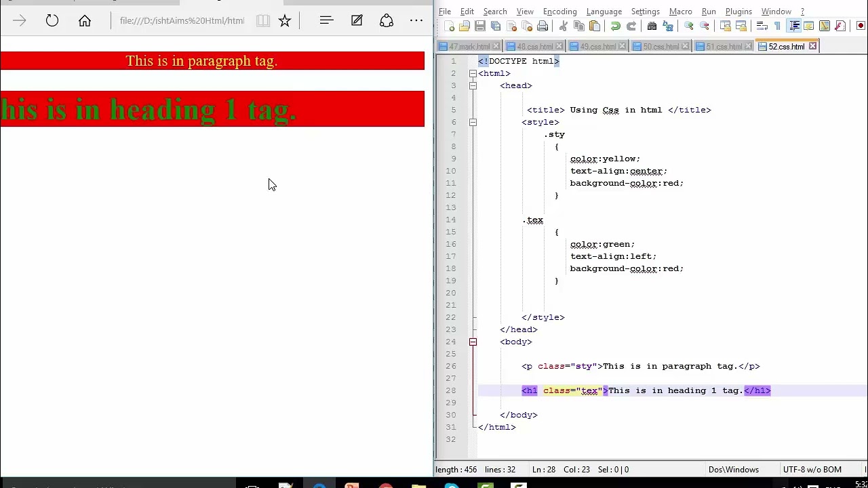Open the Run menu
Screen dimensions: 868x488
click(x=709, y=12)
